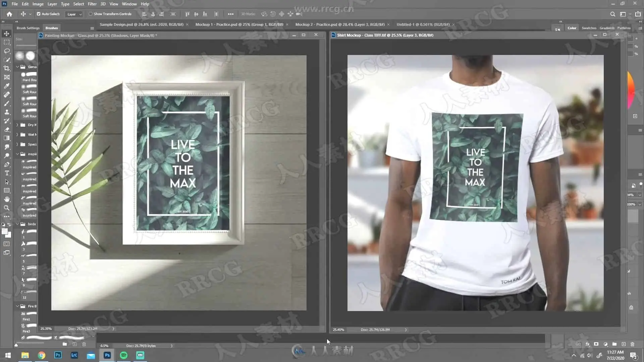Toggle the Auto-Select checkbox
This screenshot has height=362, width=644.
pyautogui.click(x=39, y=14)
